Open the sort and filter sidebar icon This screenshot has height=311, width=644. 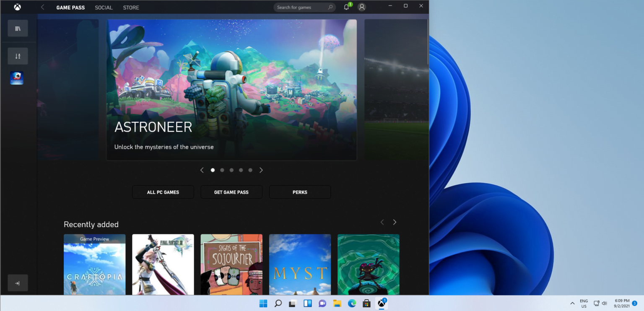click(18, 56)
